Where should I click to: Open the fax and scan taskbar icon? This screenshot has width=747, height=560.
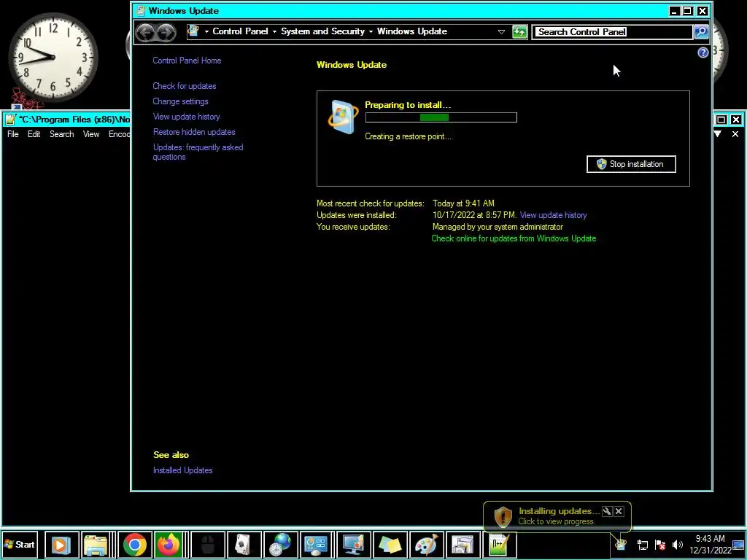tap(462, 544)
